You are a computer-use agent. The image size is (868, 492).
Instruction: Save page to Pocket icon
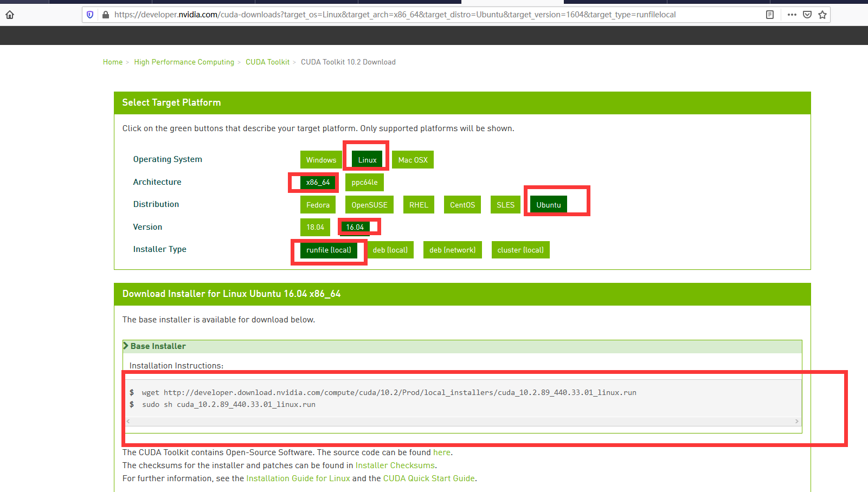click(x=807, y=15)
